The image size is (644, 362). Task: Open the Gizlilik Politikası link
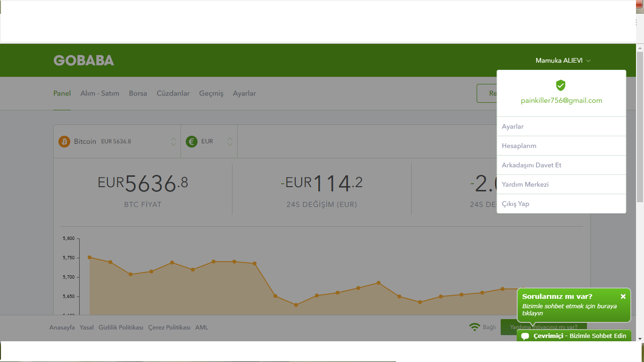[x=121, y=327]
